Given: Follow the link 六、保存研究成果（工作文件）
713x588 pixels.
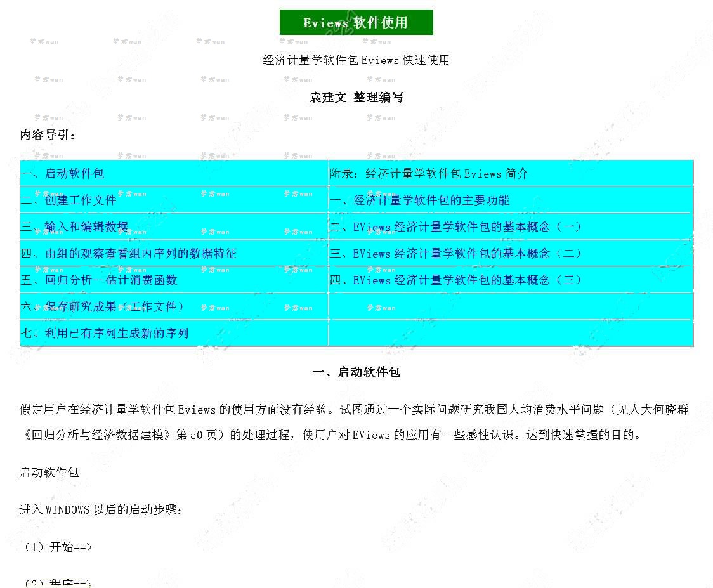Looking at the screenshot, I should pos(102,306).
